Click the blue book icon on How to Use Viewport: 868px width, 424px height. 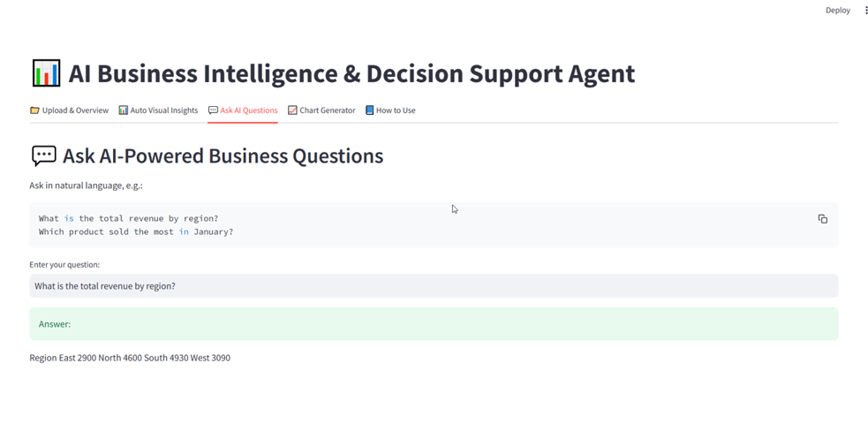tap(369, 110)
